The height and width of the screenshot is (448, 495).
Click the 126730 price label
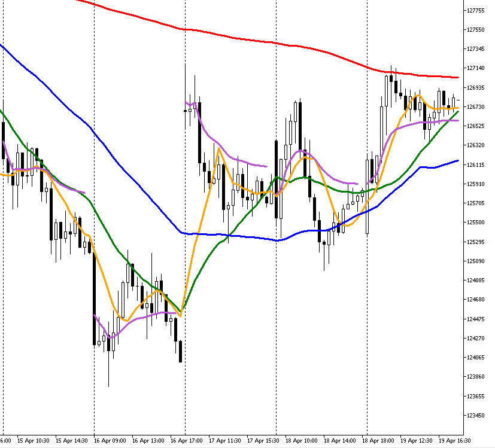point(475,107)
